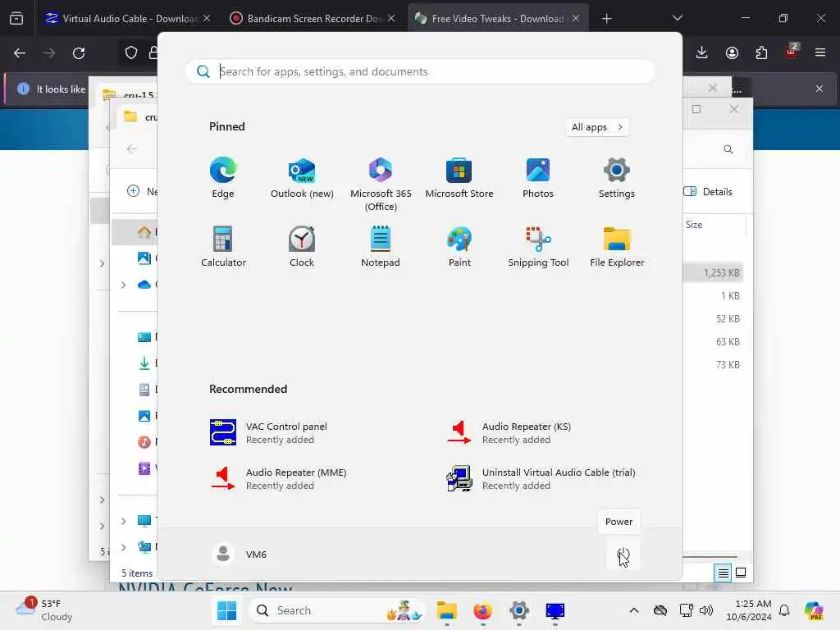Open notifications bell in taskbar

point(784,610)
